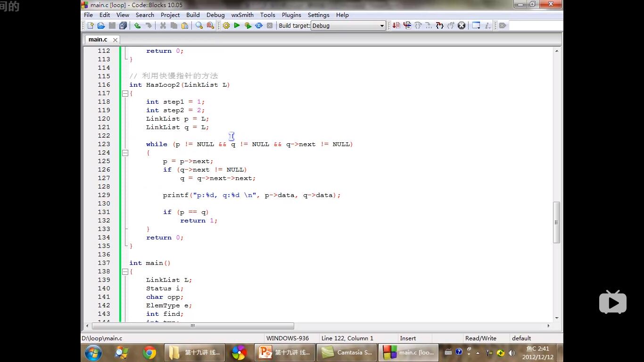Click the Undo arrow icon
Viewport: 644px width, 362px height.
[x=137, y=25]
